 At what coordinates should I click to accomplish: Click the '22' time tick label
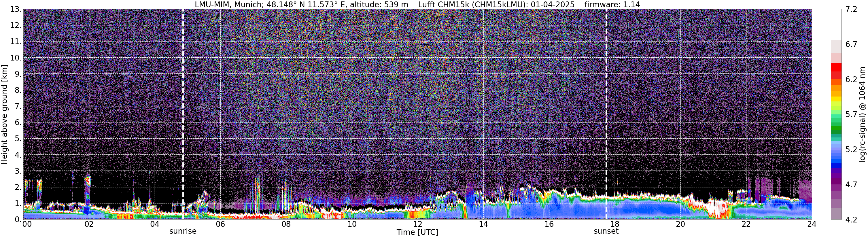coord(746,224)
